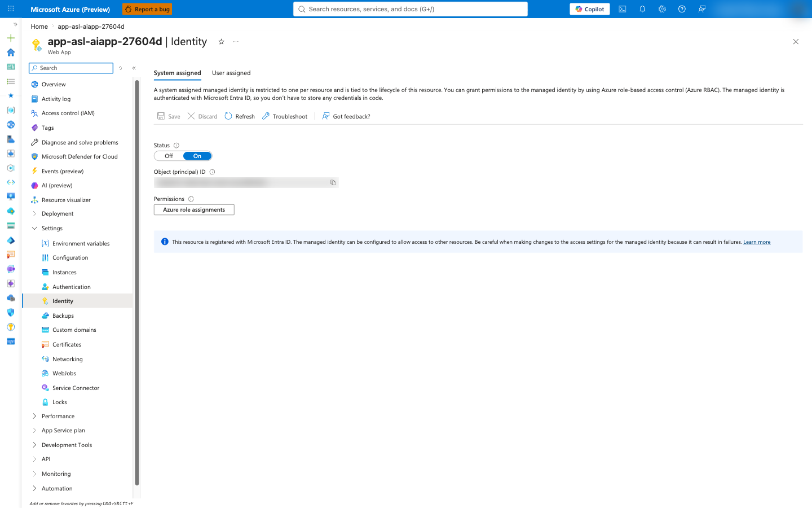Click the expand/collapse all menu arrows icon
This screenshot has height=508, width=812.
click(120, 68)
